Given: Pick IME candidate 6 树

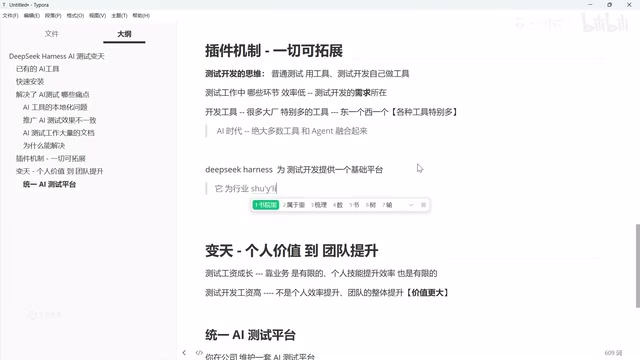Looking at the screenshot, I should pos(371,205).
